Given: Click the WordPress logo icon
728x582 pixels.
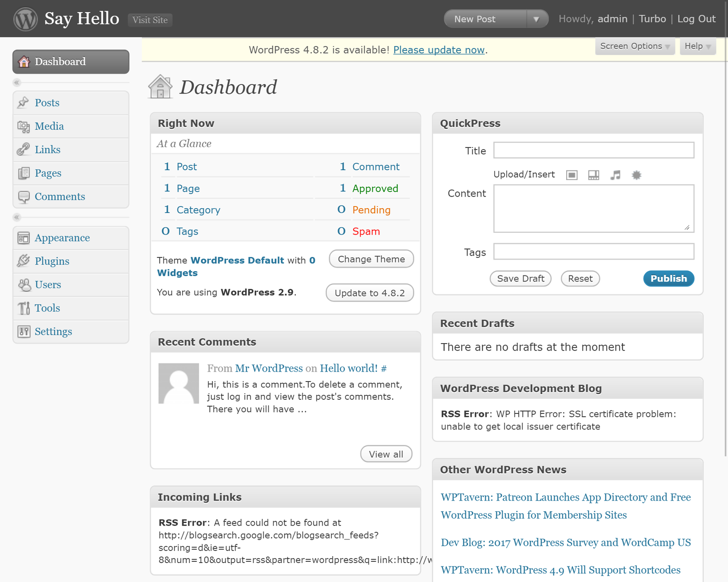Looking at the screenshot, I should tap(25, 19).
